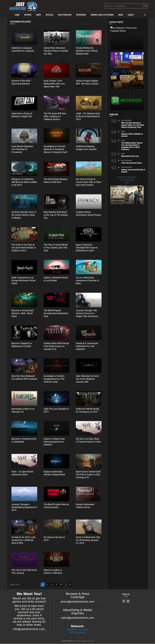This screenshot has height=644, width=155.
Task: Open Pamali Indonesian Folklore Horror link
Action: pos(85,506)
